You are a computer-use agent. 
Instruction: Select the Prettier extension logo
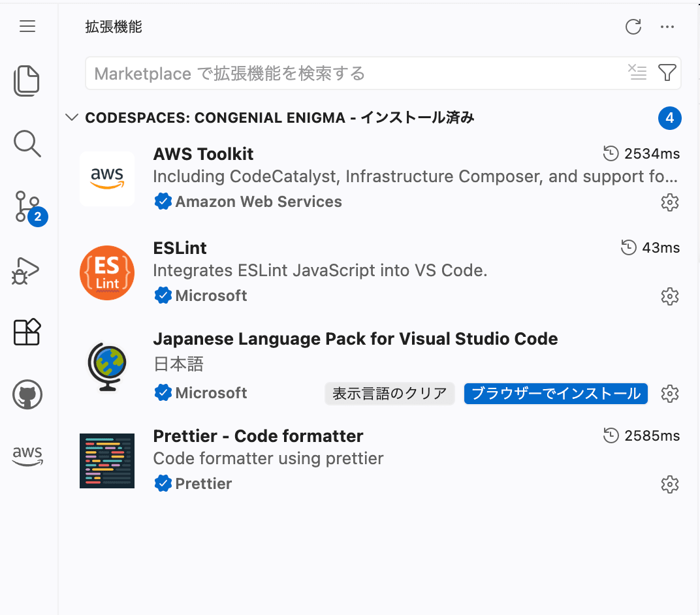click(x=107, y=460)
